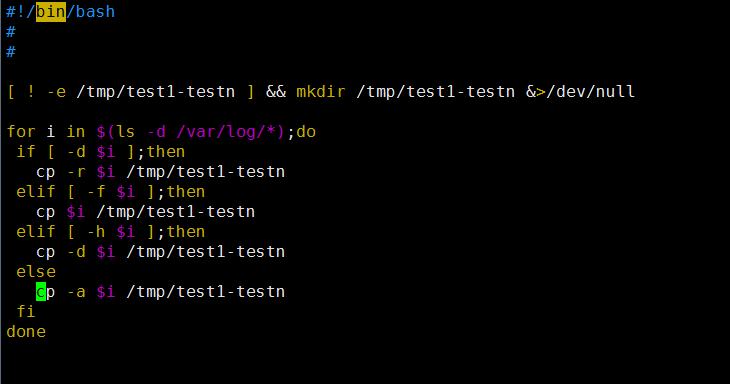Click 'cp -r' recursive copy command
Image resolution: width=730 pixels, height=384 pixels.
(x=61, y=172)
